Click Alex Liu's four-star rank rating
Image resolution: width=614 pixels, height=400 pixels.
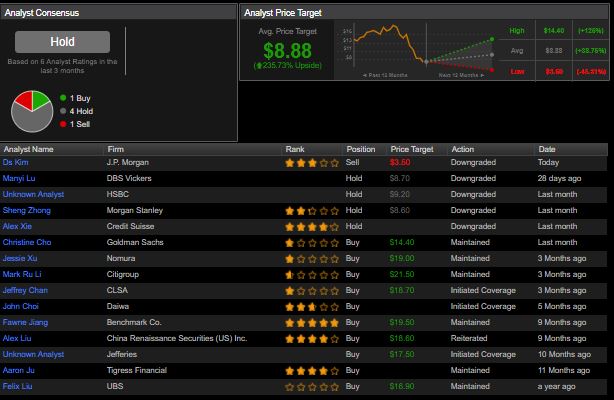312,339
